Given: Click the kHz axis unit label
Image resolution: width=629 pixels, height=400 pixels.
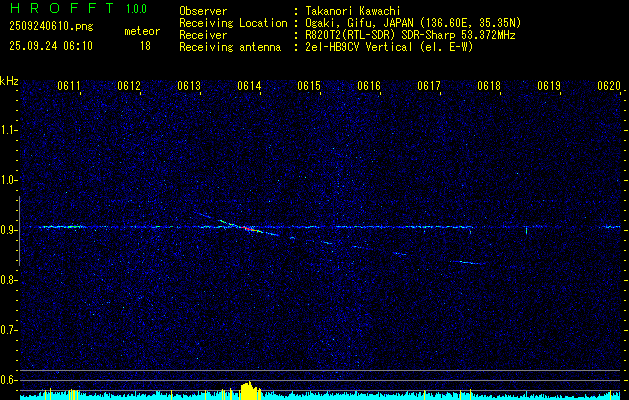Looking at the screenshot, I should pos(9,81).
